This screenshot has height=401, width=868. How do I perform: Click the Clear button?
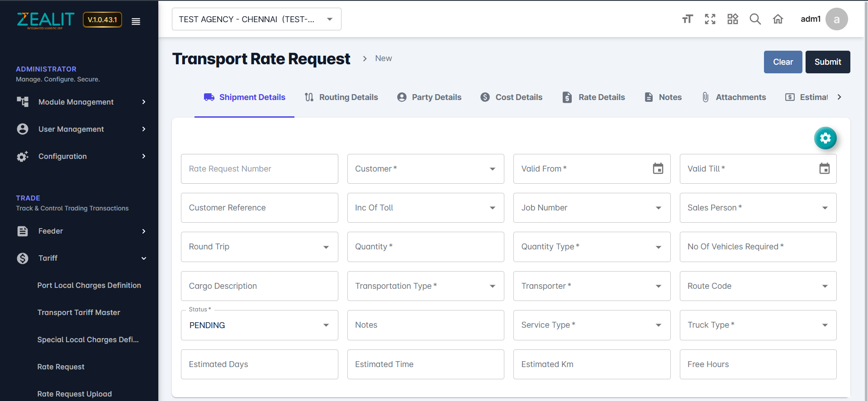coord(783,62)
